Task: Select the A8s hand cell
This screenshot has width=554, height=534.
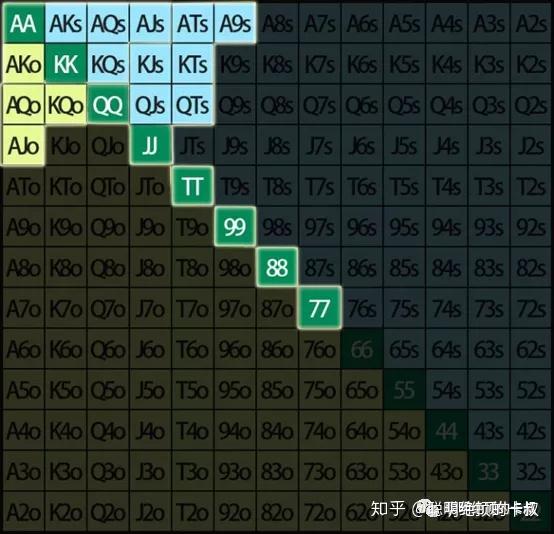Action: click(x=277, y=24)
